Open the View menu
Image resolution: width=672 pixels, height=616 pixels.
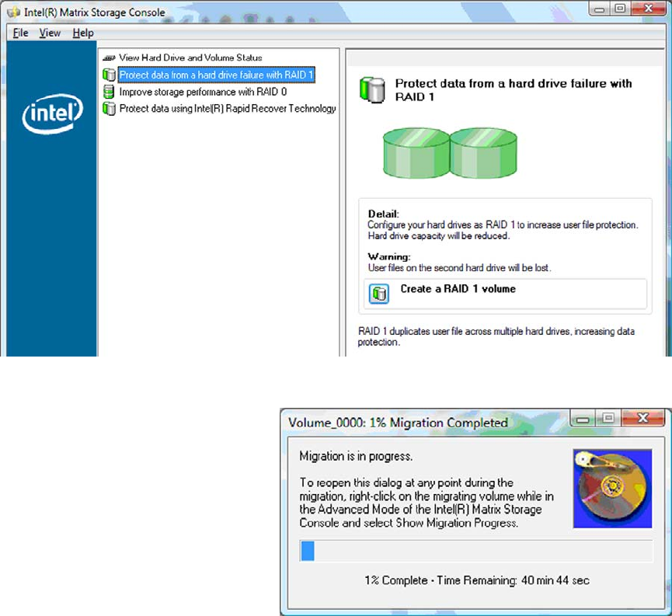pyautogui.click(x=50, y=33)
